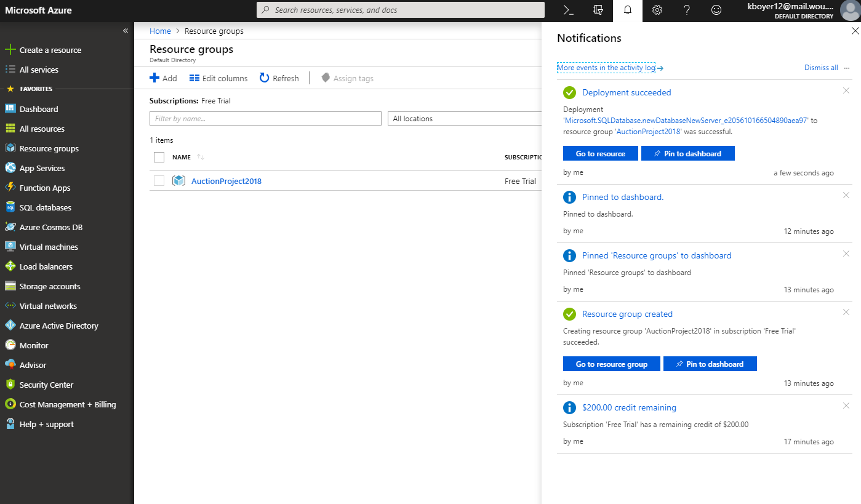The height and width of the screenshot is (504, 861).
Task: Open AuctionProject2018 resource group link
Action: click(x=226, y=181)
